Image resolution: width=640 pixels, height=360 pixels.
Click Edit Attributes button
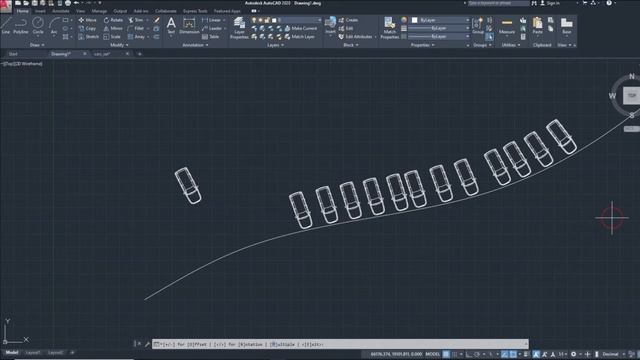pyautogui.click(x=355, y=37)
